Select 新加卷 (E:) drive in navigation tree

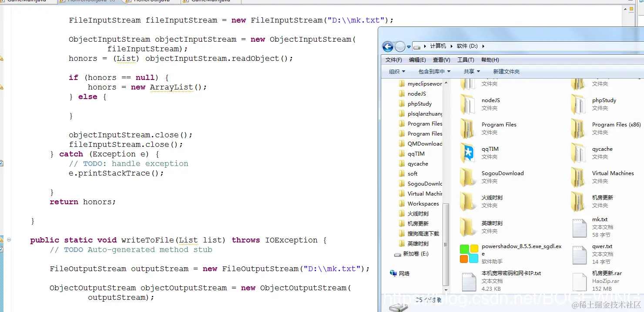pos(411,254)
